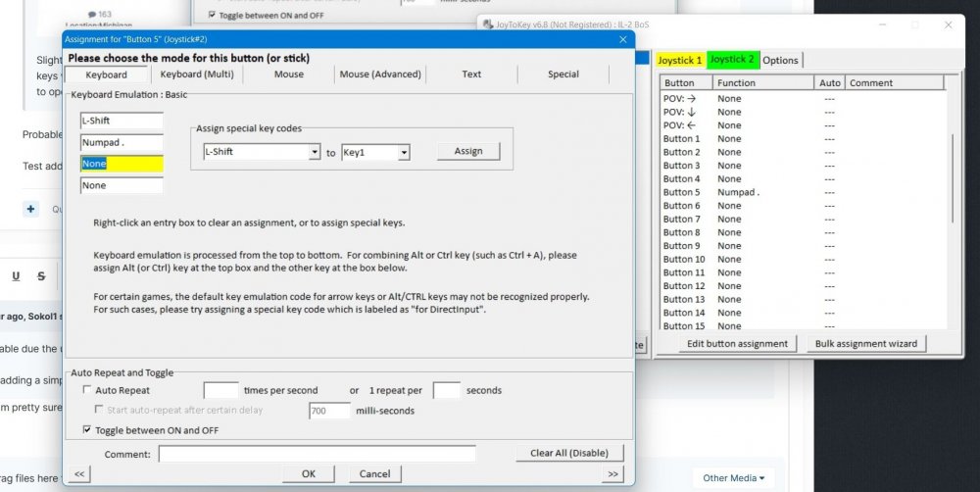The width and height of the screenshot is (980, 492).
Task: Click the Cancel button
Action: point(375,474)
